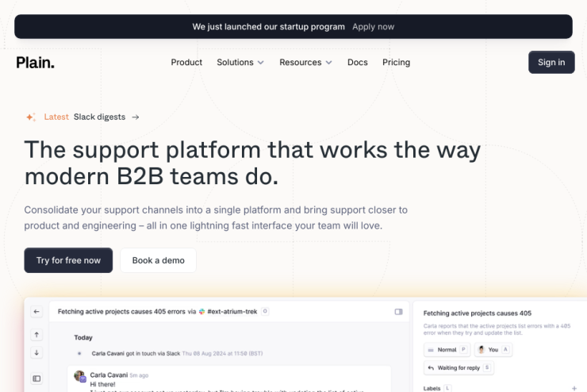
Task: Click Carla Cavani's avatar
Action: (x=79, y=376)
